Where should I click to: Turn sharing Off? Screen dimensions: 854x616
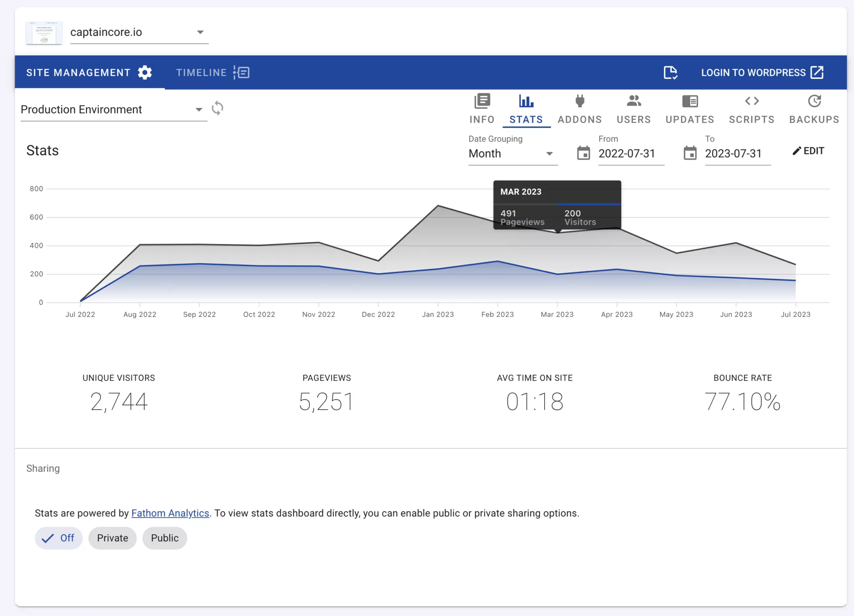59,538
